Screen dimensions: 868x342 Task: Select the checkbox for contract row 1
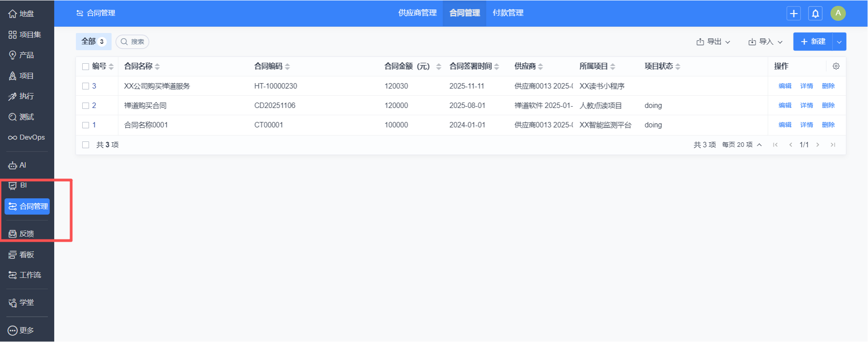coord(86,125)
